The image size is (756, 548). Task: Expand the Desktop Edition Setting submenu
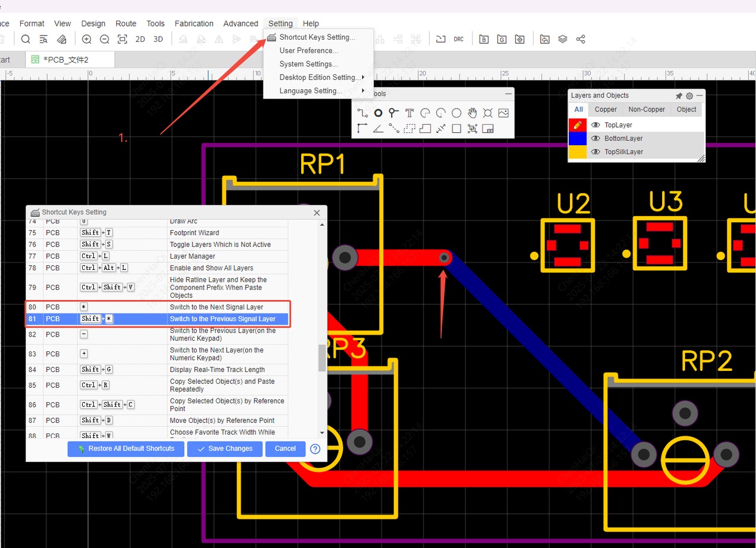[321, 77]
